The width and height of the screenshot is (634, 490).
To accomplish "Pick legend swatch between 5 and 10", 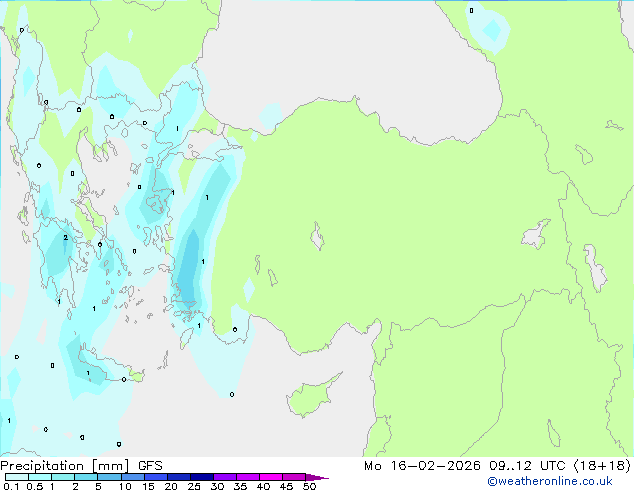I will point(109,477).
